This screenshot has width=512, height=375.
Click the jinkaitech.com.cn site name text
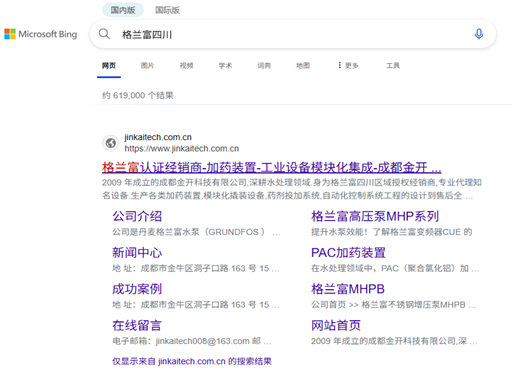click(158, 137)
